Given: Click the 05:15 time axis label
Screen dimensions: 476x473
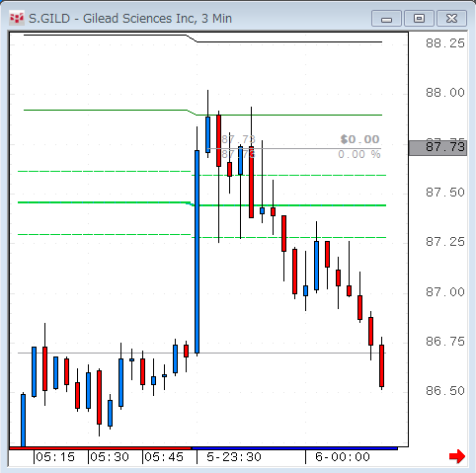Looking at the screenshot, I should point(55,457).
